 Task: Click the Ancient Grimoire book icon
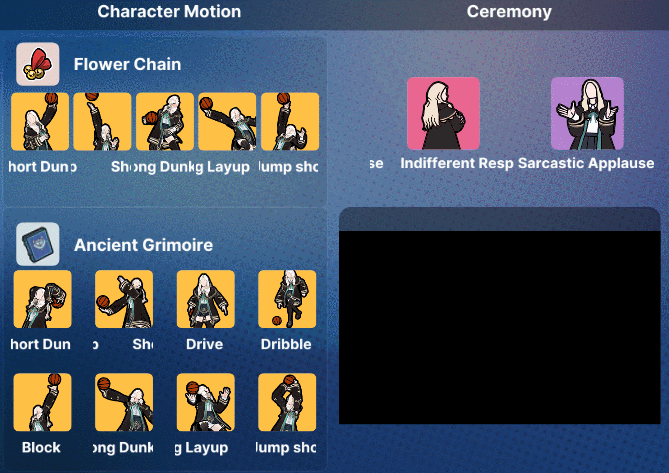[x=38, y=244]
